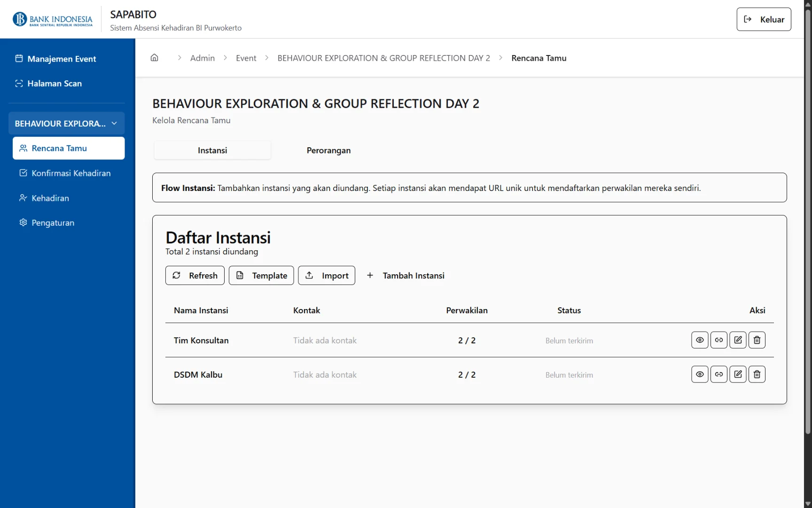Switch to the Instansi tab
This screenshot has width=812, height=508.
click(x=212, y=150)
